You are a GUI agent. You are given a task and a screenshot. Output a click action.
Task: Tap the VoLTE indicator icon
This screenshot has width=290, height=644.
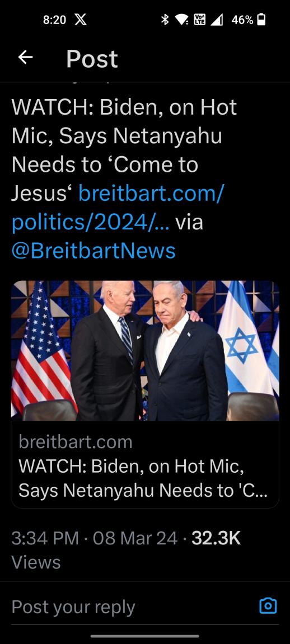(x=199, y=20)
